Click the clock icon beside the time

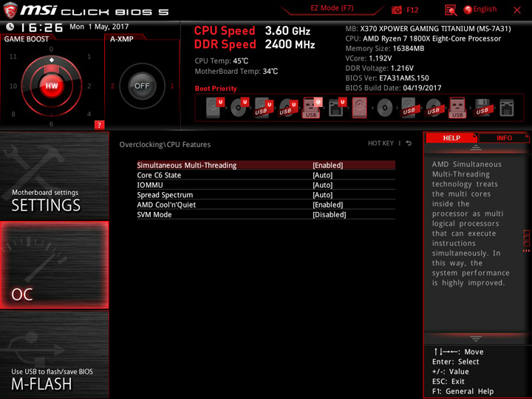(10, 27)
